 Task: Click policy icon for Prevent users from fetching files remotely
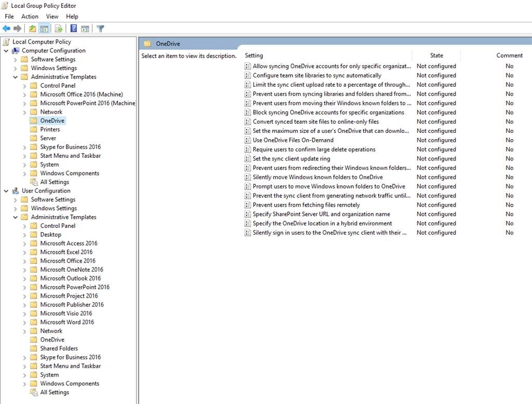[x=248, y=205]
